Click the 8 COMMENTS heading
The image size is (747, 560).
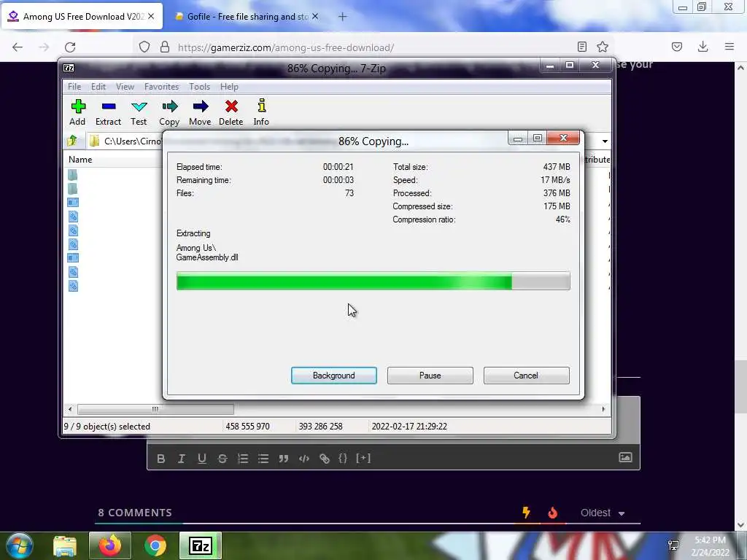(135, 513)
